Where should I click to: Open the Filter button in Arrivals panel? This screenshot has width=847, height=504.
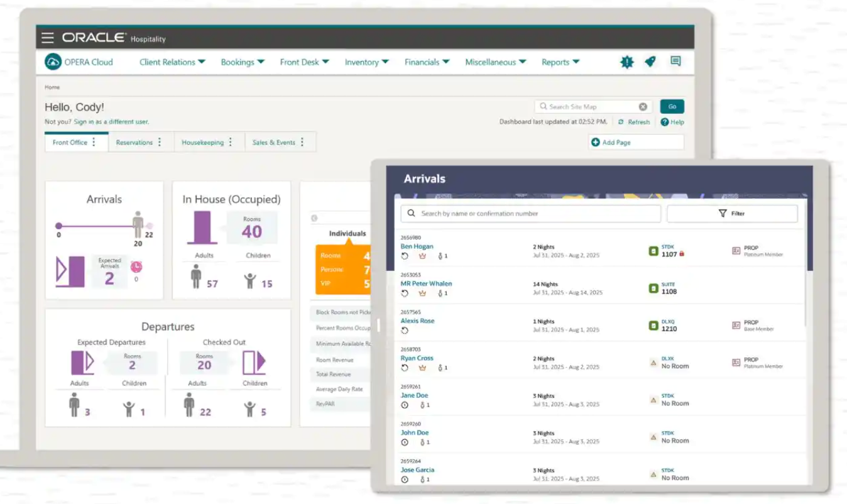732,214
